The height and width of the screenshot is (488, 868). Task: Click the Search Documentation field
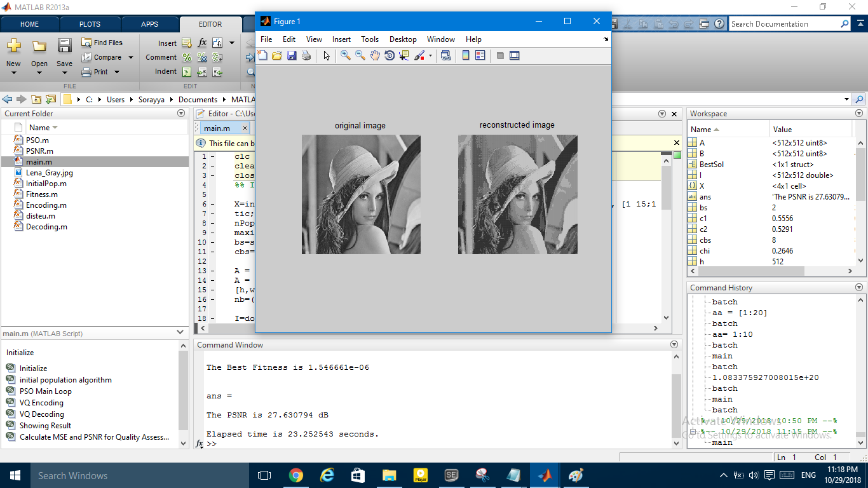(785, 24)
